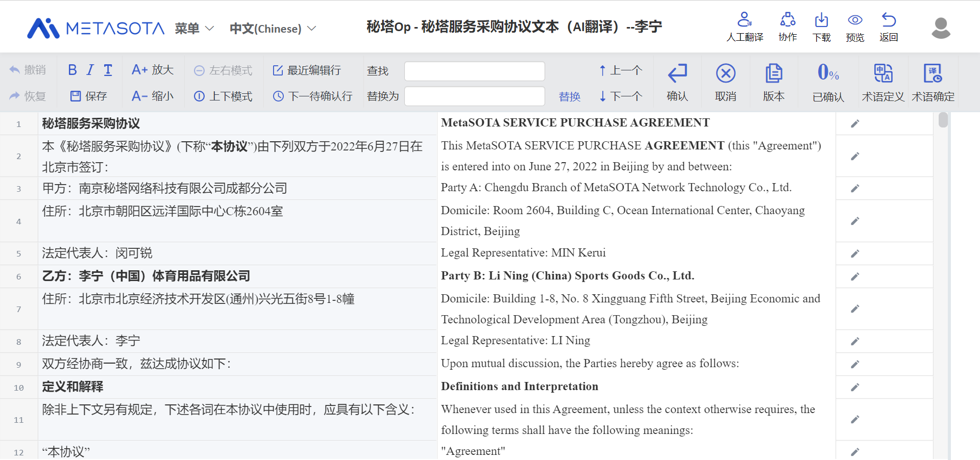Open 人工翻译 human translation
Screen dimensions: 980x460
click(745, 27)
